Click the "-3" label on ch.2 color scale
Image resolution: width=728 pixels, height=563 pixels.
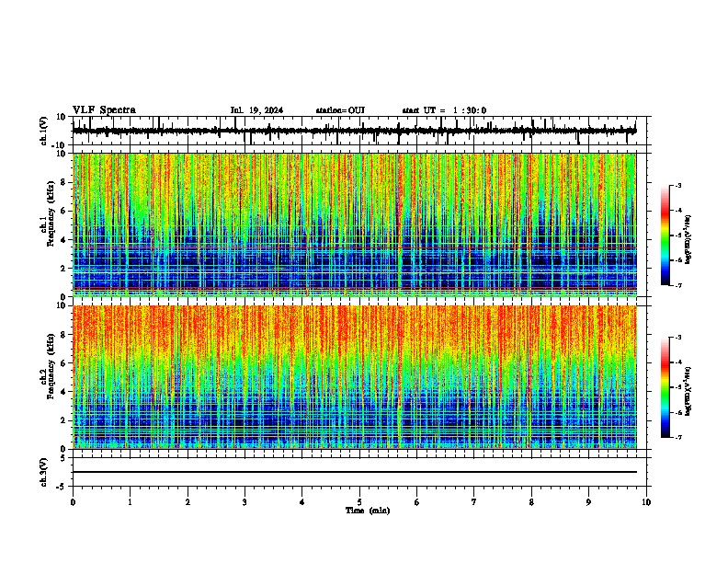coord(677,338)
